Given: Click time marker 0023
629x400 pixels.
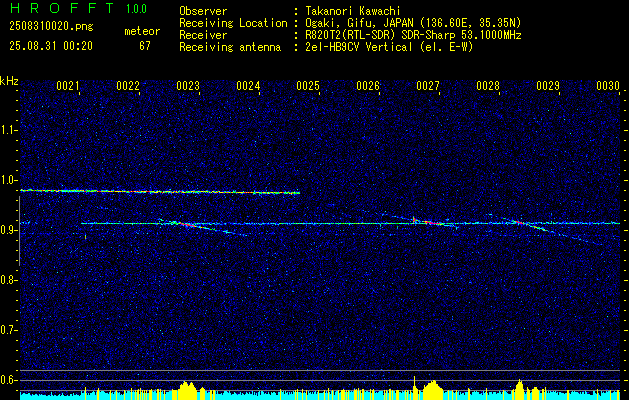Looking at the screenshot, I should pyautogui.click(x=188, y=85).
